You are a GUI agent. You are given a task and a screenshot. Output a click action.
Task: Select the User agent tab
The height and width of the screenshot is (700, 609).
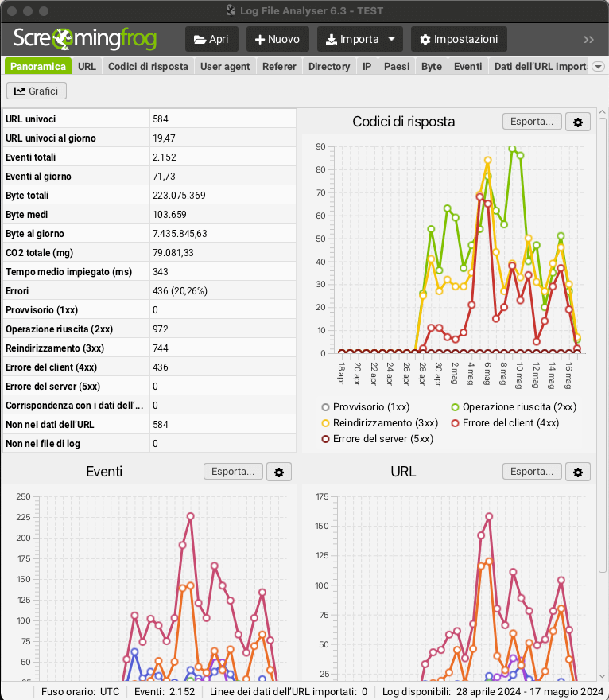[225, 67]
